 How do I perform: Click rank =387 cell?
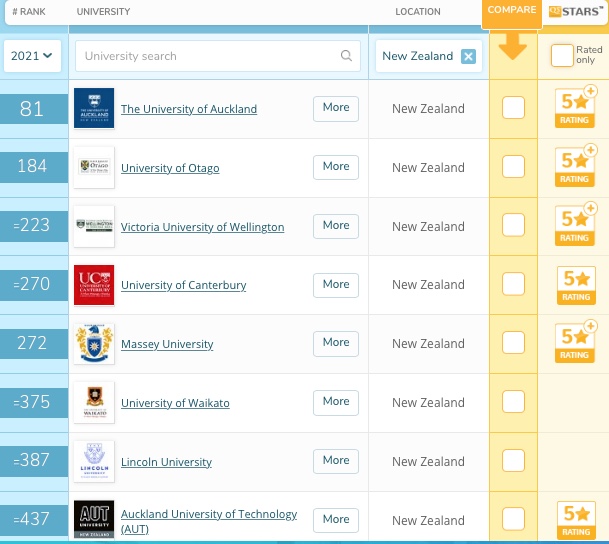34,461
